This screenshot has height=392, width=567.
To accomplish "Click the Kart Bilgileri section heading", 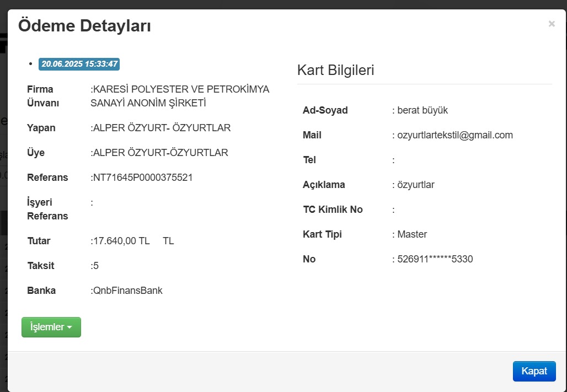I will [x=335, y=70].
